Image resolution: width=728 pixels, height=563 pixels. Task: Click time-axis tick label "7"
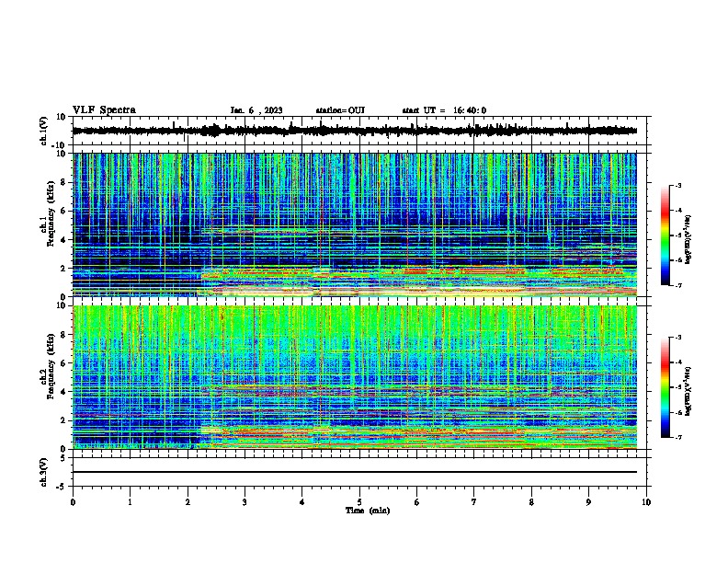tap(474, 502)
